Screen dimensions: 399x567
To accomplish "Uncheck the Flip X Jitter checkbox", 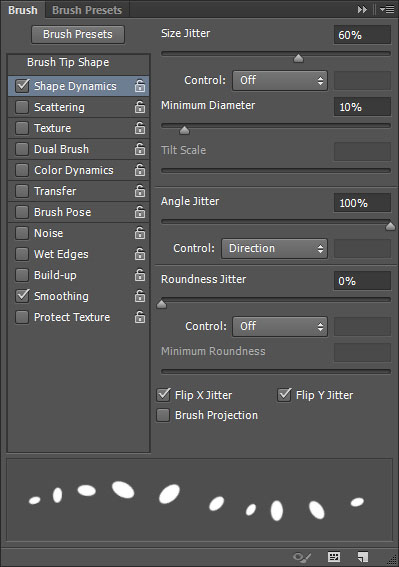I will point(164,395).
